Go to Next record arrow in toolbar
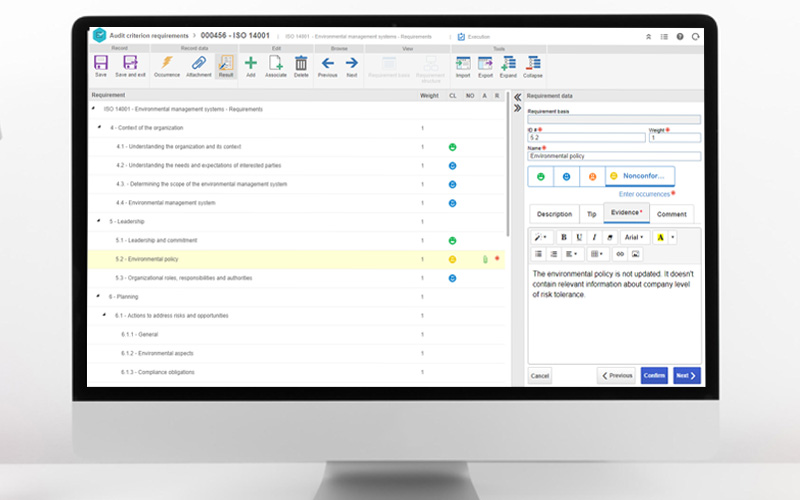Viewport: 800px width, 500px height. pos(352,64)
